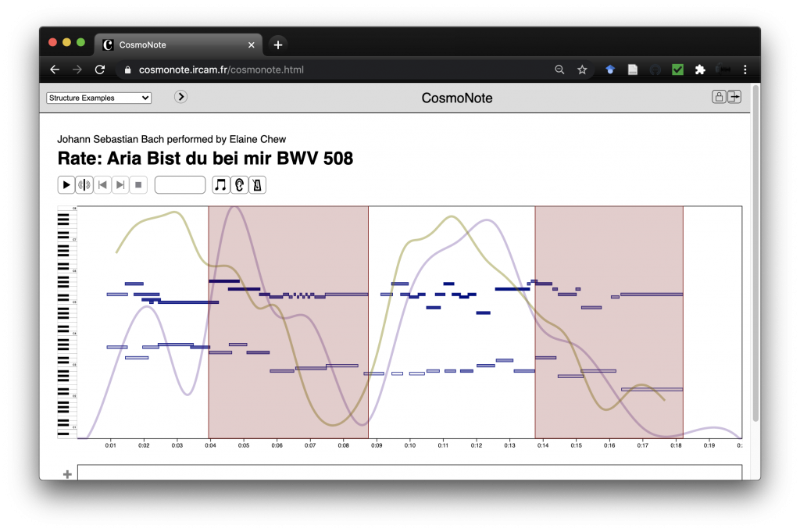800x532 pixels.
Task: Start playback with the Play button
Action: pyautogui.click(x=66, y=184)
